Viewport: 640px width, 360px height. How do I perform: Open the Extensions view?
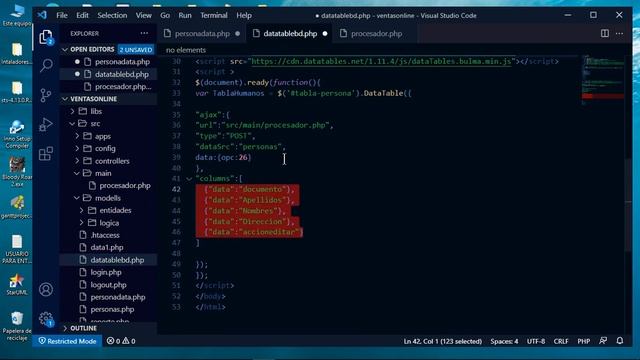coord(46,154)
